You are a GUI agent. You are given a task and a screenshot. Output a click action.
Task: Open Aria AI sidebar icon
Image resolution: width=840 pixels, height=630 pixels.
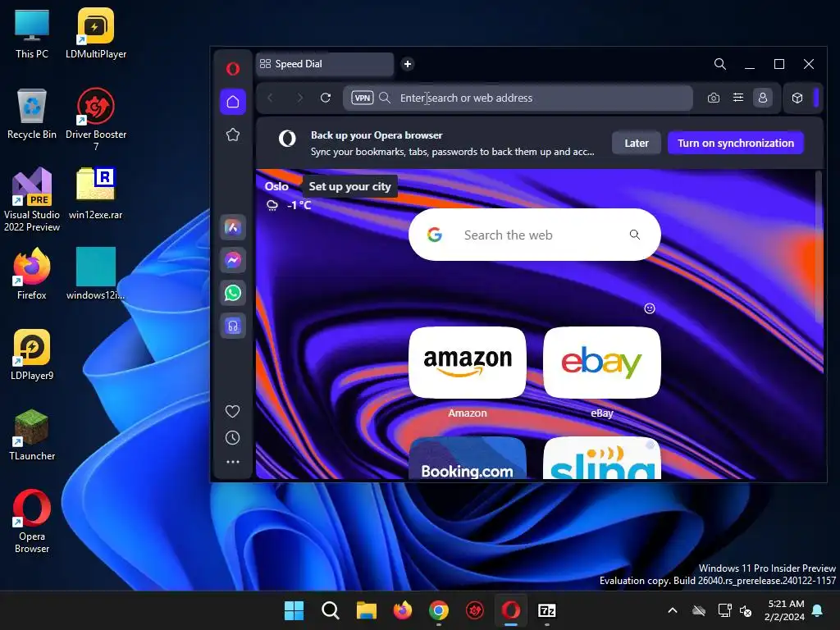click(x=232, y=227)
